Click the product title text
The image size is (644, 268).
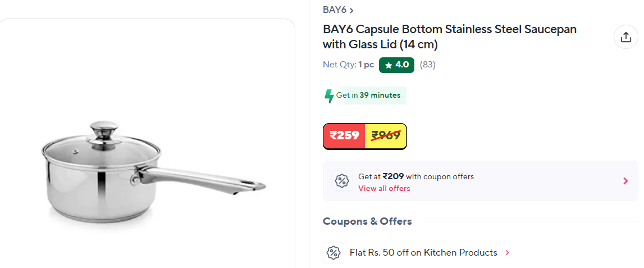point(449,37)
